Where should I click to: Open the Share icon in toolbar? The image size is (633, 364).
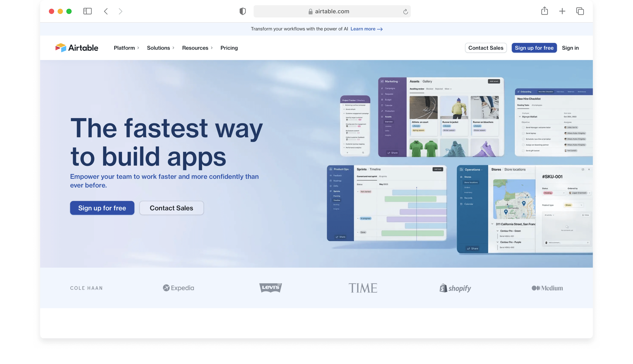point(544,11)
